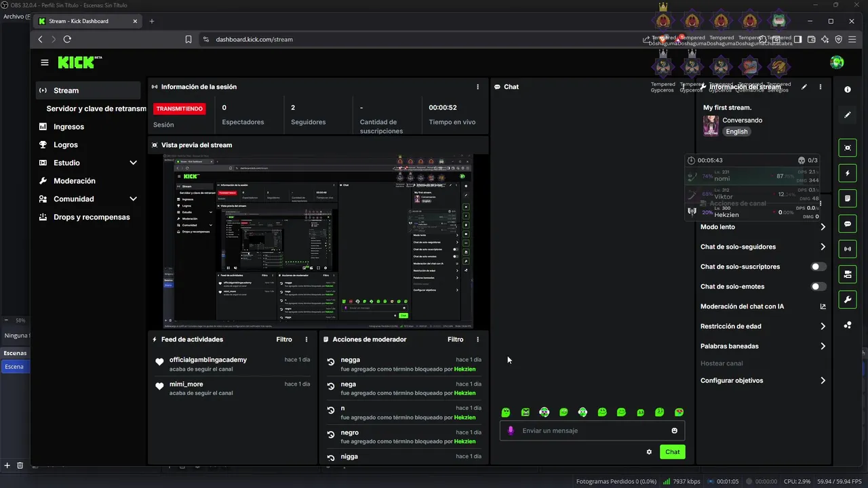Open Feed de actividades three-dot menu
This screenshot has height=488, width=868.
click(307, 340)
